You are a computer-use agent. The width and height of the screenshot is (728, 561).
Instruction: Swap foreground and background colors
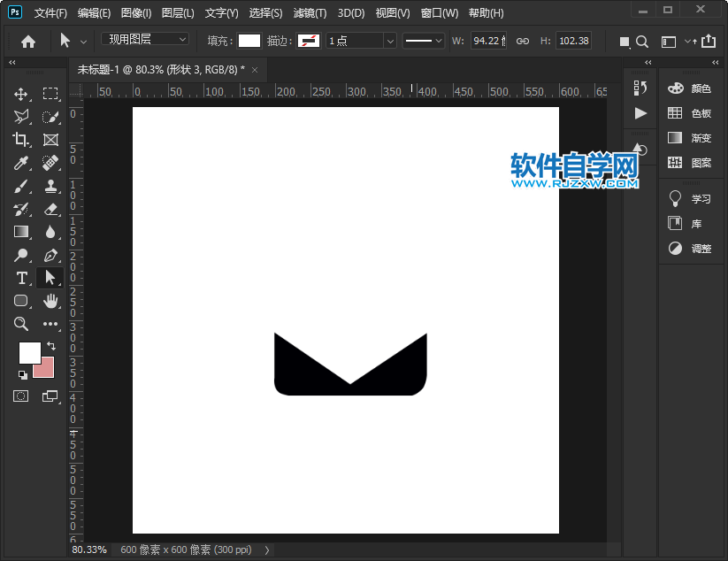(x=50, y=346)
